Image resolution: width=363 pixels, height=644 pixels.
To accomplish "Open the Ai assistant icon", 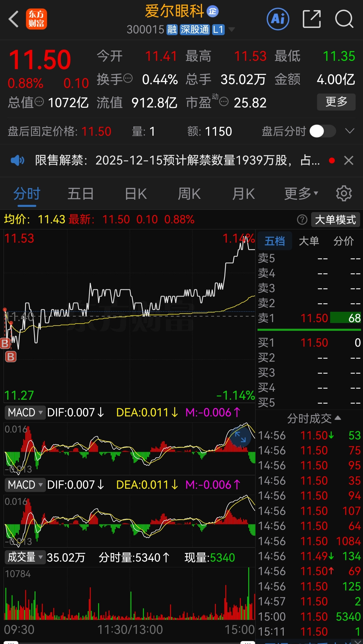I will click(x=278, y=19).
